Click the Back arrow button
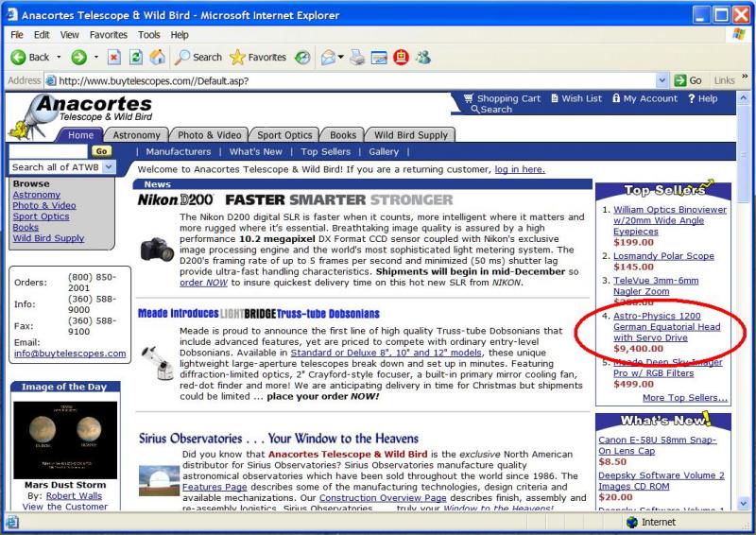The height and width of the screenshot is (535, 756). (x=29, y=58)
